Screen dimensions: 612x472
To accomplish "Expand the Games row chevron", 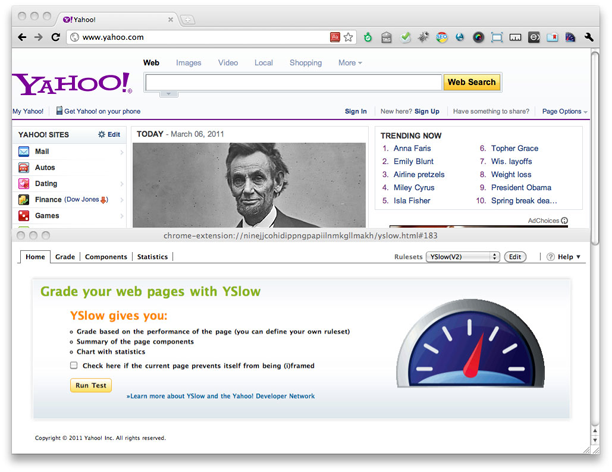I will click(x=122, y=216).
